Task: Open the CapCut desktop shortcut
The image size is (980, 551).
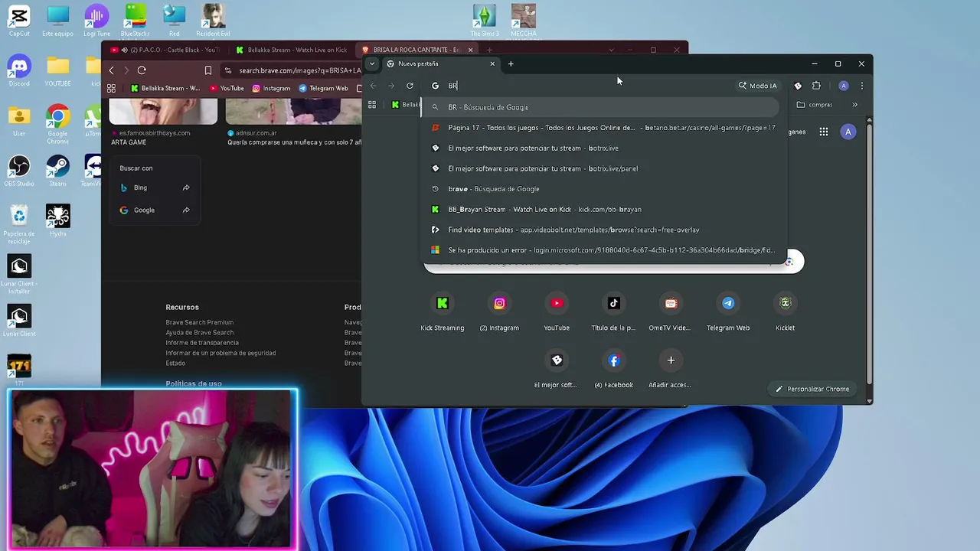Action: [19, 21]
